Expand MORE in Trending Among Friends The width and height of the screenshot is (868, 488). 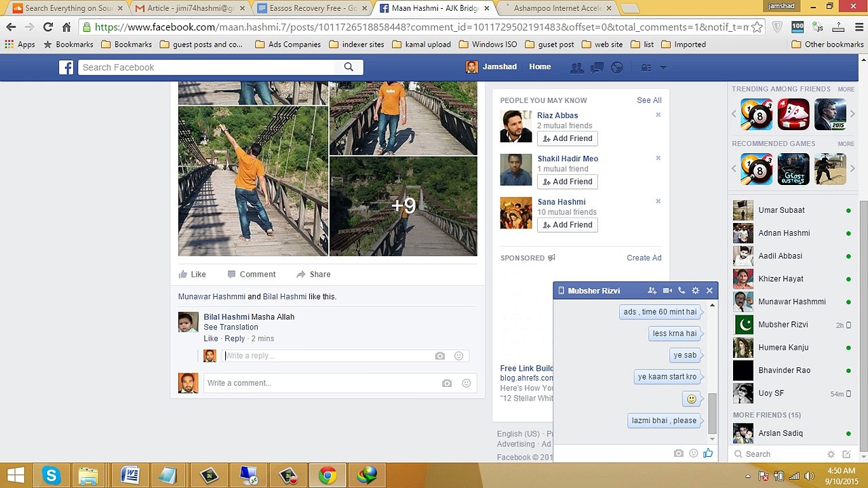(846, 89)
